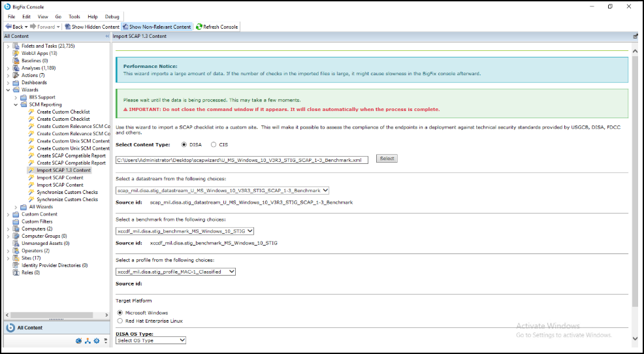The width and height of the screenshot is (644, 354).
Task: Click the tree scrollbar right arrow
Action: click(106, 315)
